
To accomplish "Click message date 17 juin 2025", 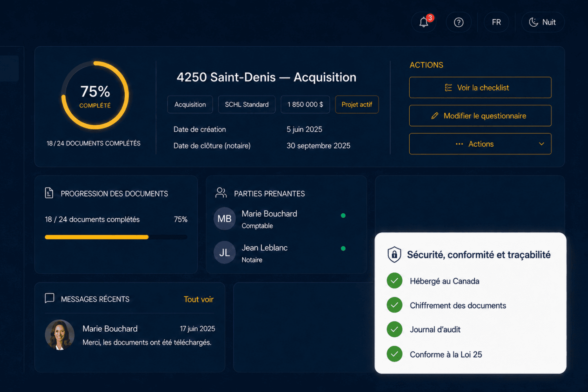I will click(x=198, y=328).
